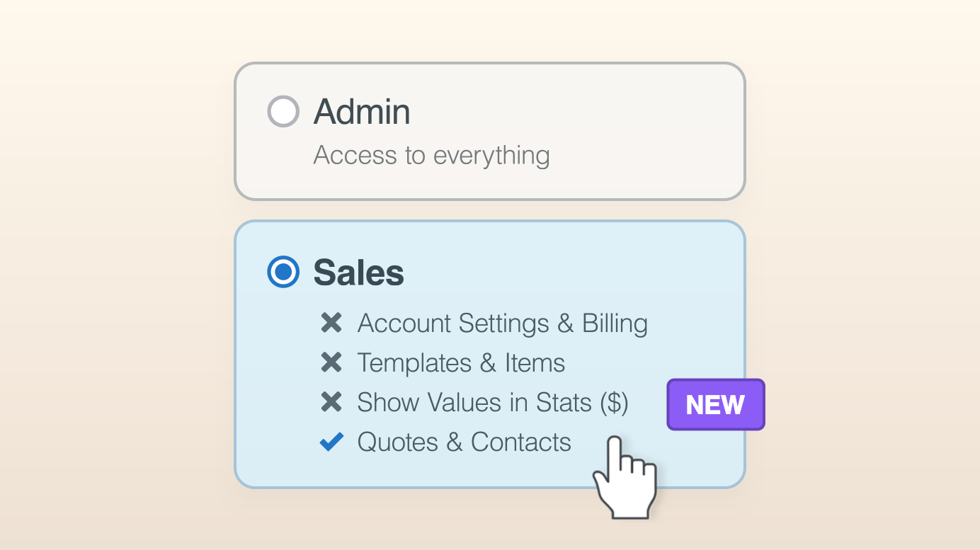The width and height of the screenshot is (980, 550).
Task: Click the Quotes & Contacts permission label
Action: [x=464, y=442]
